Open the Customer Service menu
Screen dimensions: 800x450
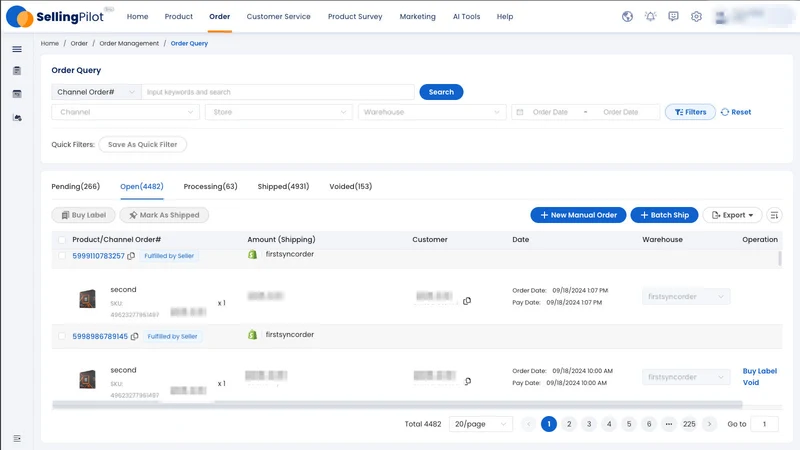coord(279,16)
